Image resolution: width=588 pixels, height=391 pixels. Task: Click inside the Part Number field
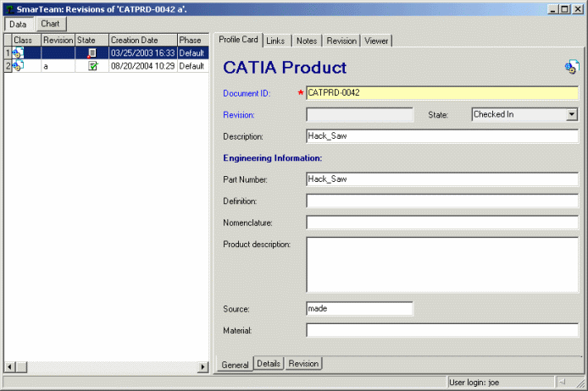tap(441, 179)
